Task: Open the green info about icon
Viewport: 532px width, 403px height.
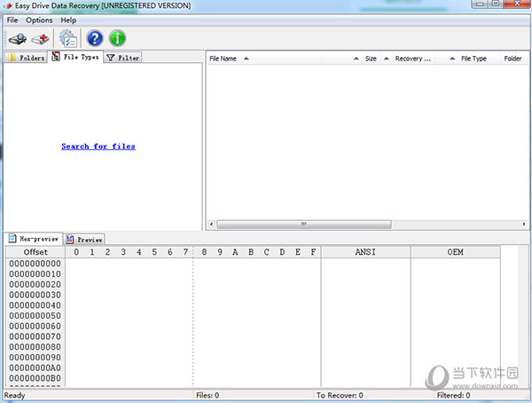Action: click(117, 38)
